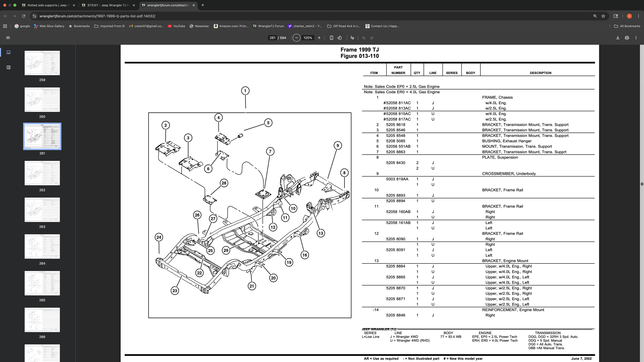Viewport: 644px width, 362px height.
Task: Click the zoom in plus button
Action: [x=319, y=38]
